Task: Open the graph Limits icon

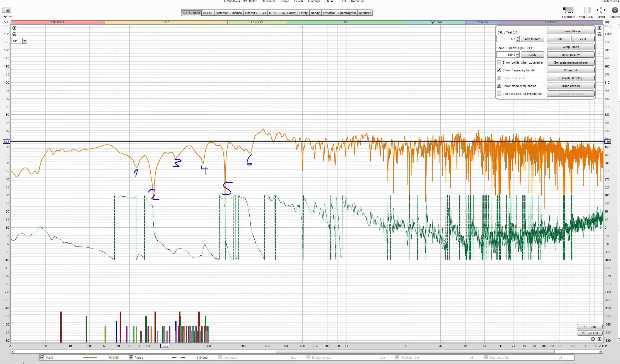Action: (601, 10)
